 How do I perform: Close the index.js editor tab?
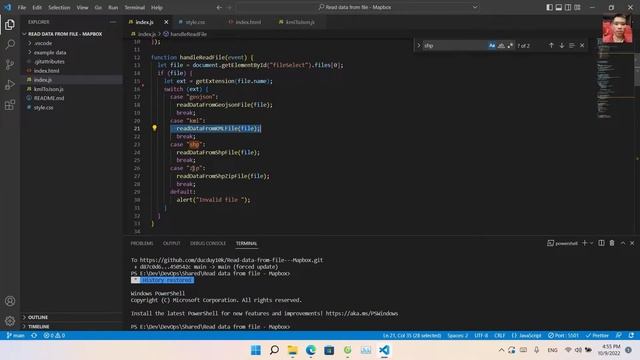coord(166,22)
